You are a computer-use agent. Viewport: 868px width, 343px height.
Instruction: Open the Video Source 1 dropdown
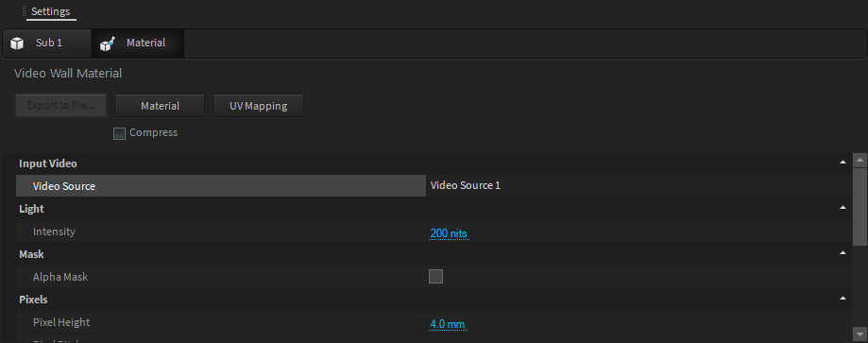tap(638, 185)
